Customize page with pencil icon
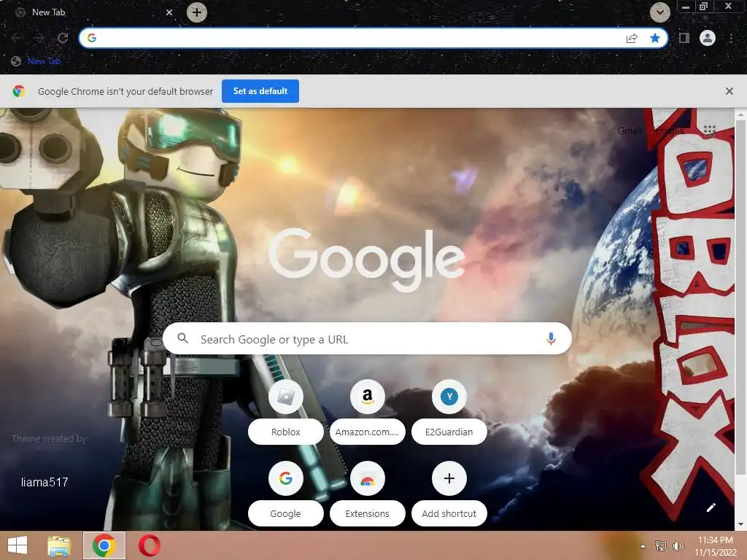This screenshot has width=747, height=560. coord(711,507)
